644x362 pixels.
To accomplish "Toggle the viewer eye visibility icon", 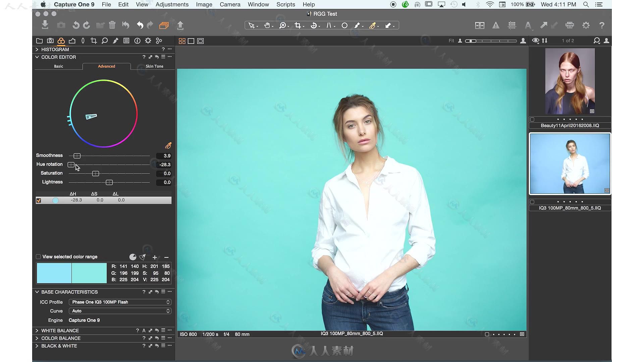I will pos(536,41).
